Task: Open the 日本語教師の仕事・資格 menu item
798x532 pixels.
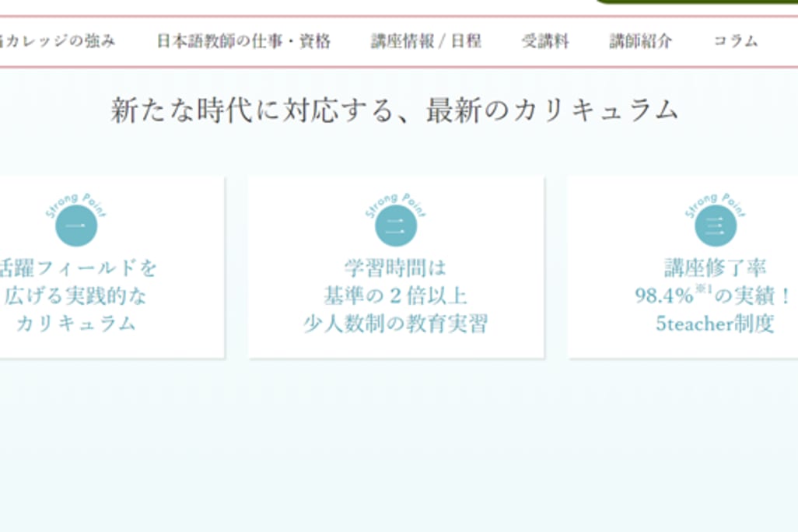Action: [x=243, y=41]
